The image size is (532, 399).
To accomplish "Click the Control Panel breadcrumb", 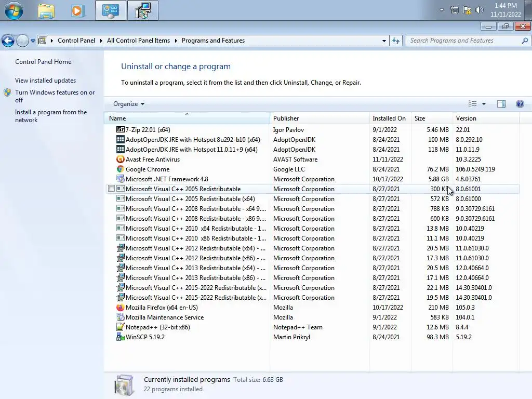I will [76, 41].
